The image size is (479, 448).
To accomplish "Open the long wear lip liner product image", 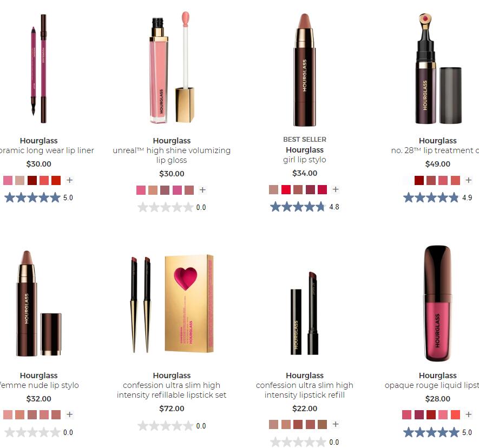I will point(39,69).
